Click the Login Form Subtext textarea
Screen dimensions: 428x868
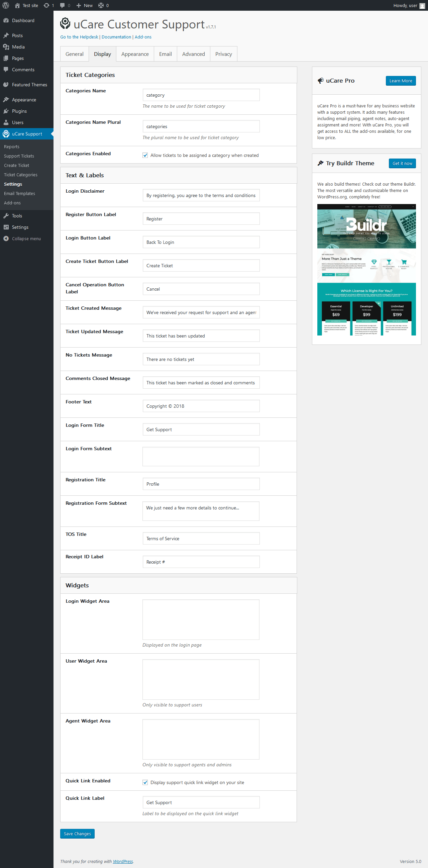tap(201, 457)
